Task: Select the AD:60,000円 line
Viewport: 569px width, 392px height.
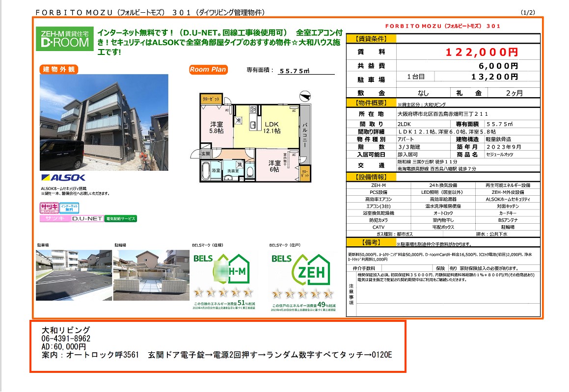Action: click(x=63, y=347)
